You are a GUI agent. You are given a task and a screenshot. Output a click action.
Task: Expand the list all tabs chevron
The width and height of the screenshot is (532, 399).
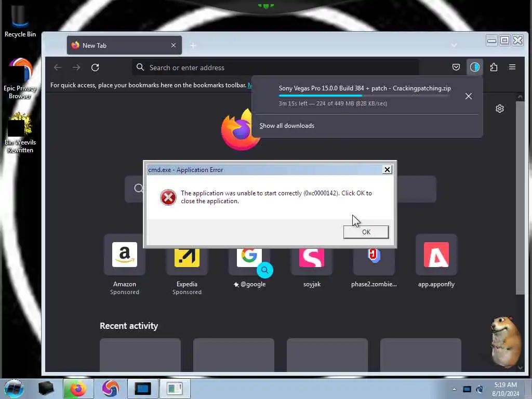click(x=454, y=45)
